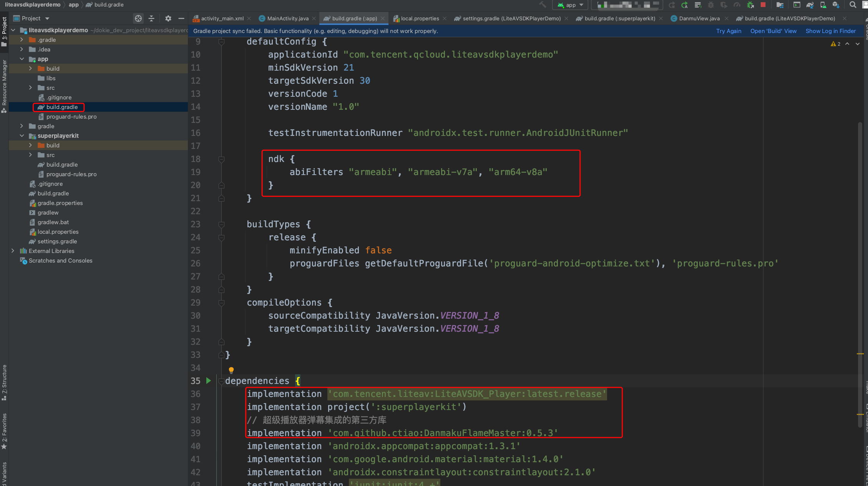Screen dimensions: 868x486
Task: Switch to build.gradle (:superplayerkit) tab
Action: coord(619,18)
